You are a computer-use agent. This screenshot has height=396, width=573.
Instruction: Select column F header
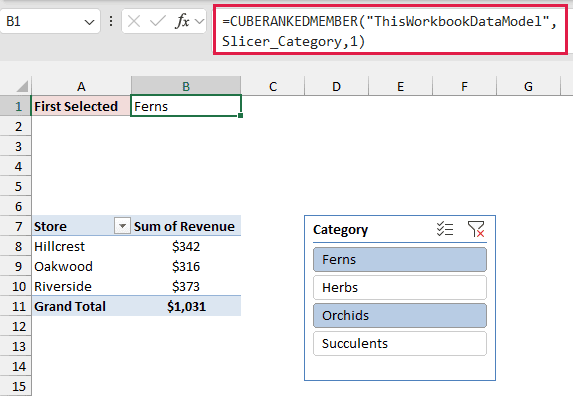[464, 87]
